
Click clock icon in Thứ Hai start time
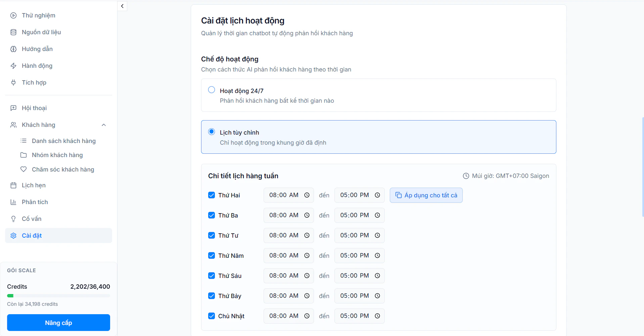pyautogui.click(x=307, y=195)
